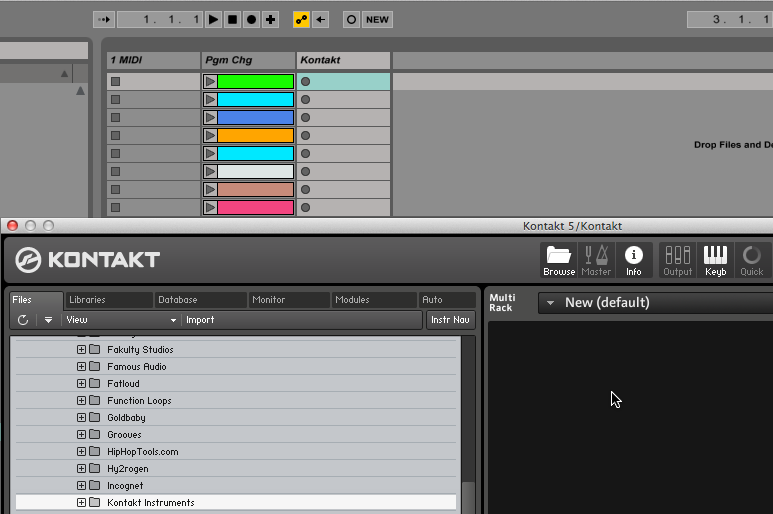This screenshot has width=773, height=514.
Task: Click the Play button in transport
Action: (x=213, y=20)
